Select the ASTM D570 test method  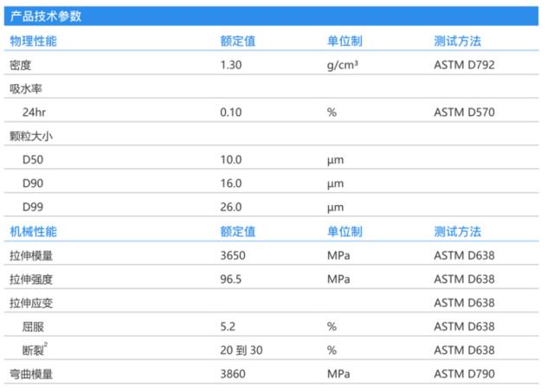point(464,112)
